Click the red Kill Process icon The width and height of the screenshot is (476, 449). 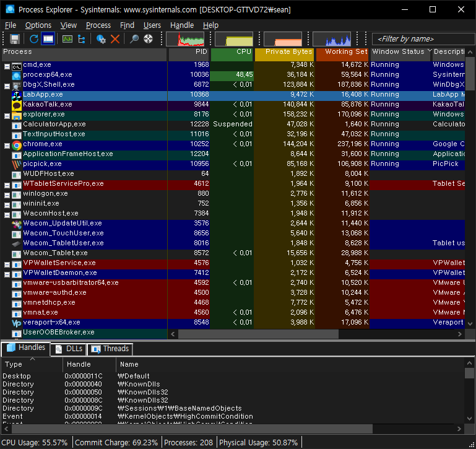point(115,39)
